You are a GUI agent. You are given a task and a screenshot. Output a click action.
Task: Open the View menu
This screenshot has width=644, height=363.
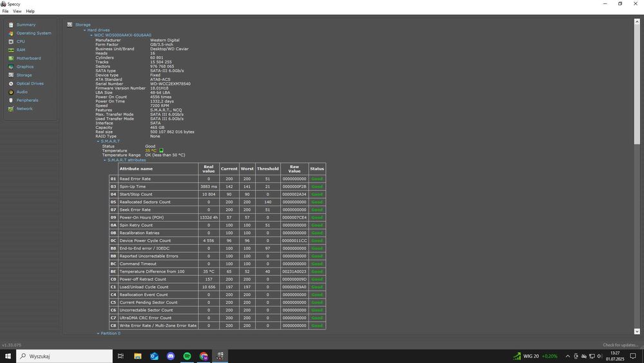click(17, 12)
